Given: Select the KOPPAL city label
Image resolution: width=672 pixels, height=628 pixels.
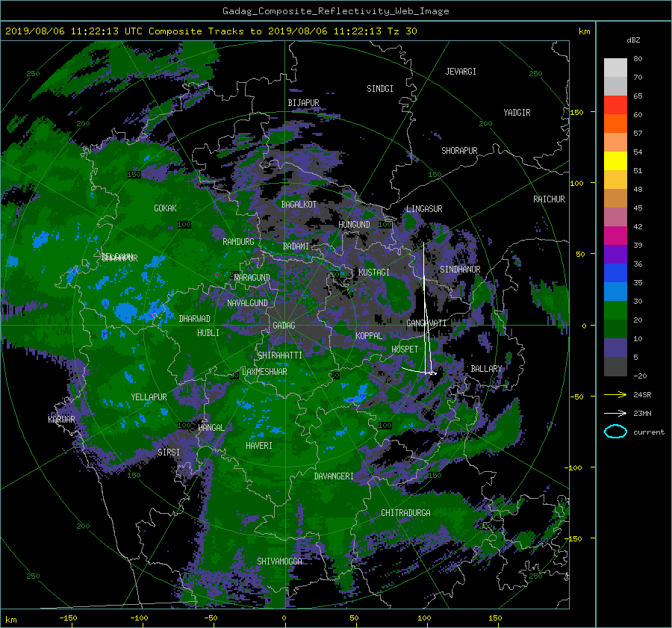Looking at the screenshot, I should point(369,335).
